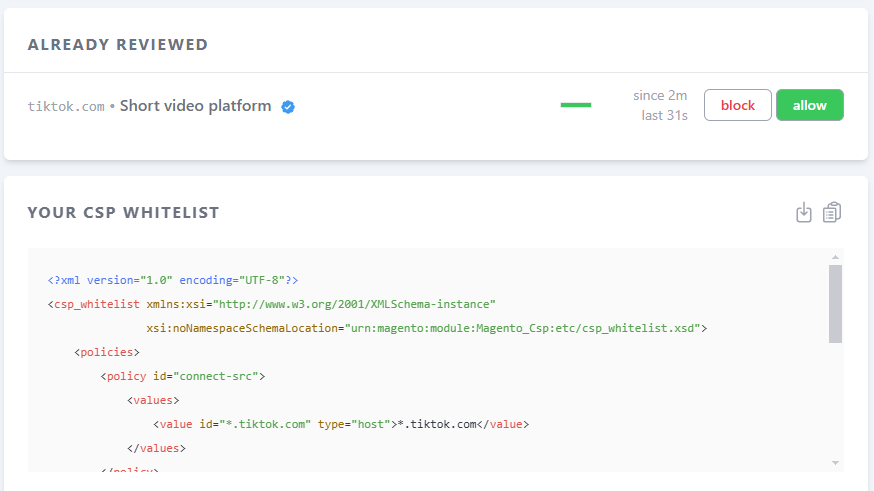Click the Already Reviewed heading
874x491 pixels.
pos(118,45)
